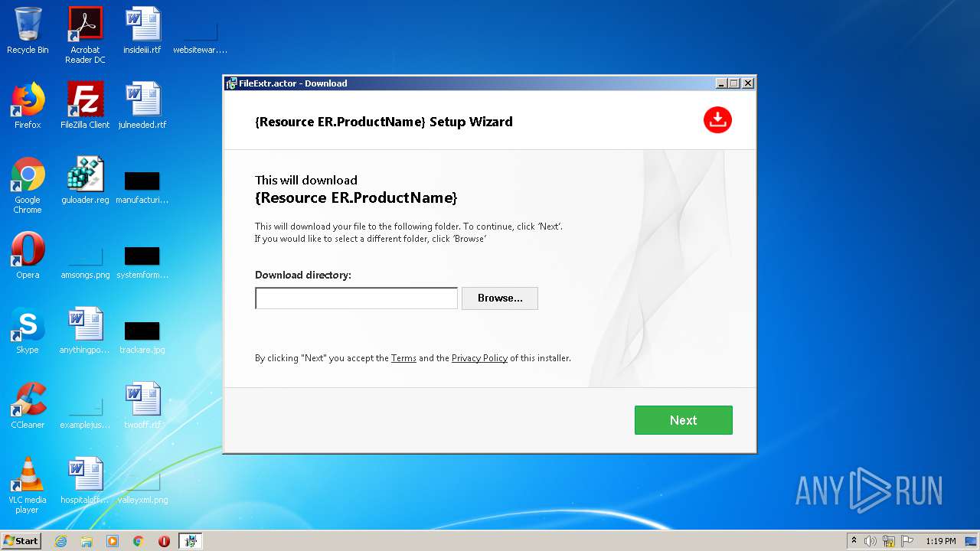The height and width of the screenshot is (551, 980).
Task: Select the twooff.rtf desktop file
Action: [x=142, y=406]
